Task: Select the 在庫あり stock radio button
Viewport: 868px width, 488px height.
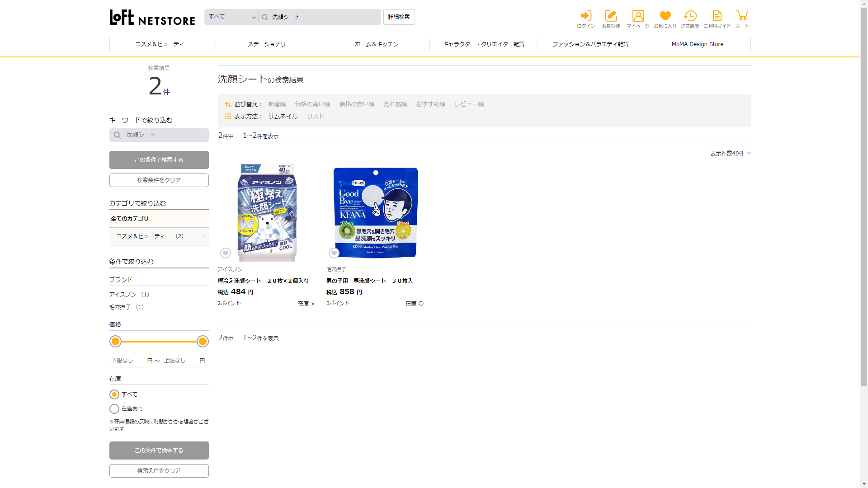Action: click(114, 409)
